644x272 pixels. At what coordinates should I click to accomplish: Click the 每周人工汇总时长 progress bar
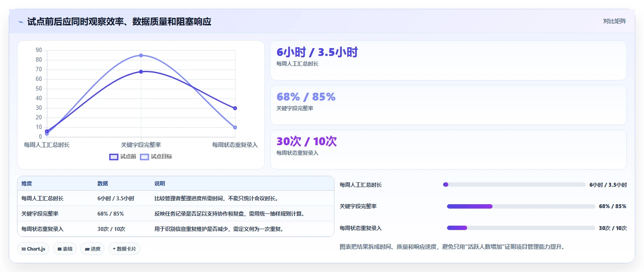(514, 185)
